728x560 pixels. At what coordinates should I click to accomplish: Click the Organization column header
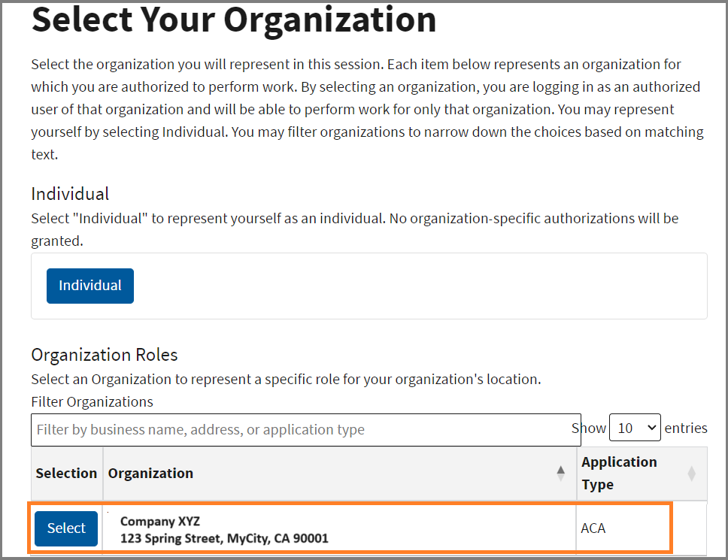(151, 473)
